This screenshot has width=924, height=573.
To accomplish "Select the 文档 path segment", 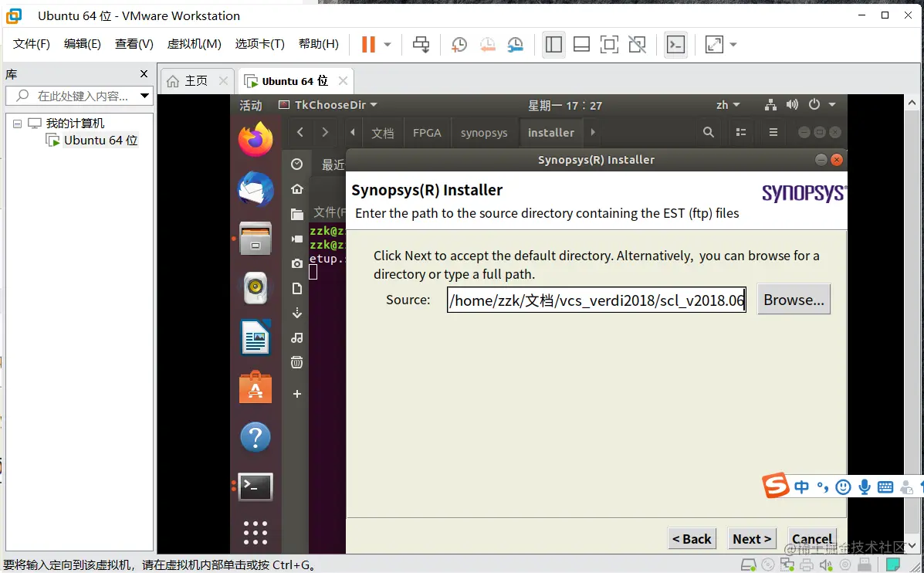I will tap(382, 133).
